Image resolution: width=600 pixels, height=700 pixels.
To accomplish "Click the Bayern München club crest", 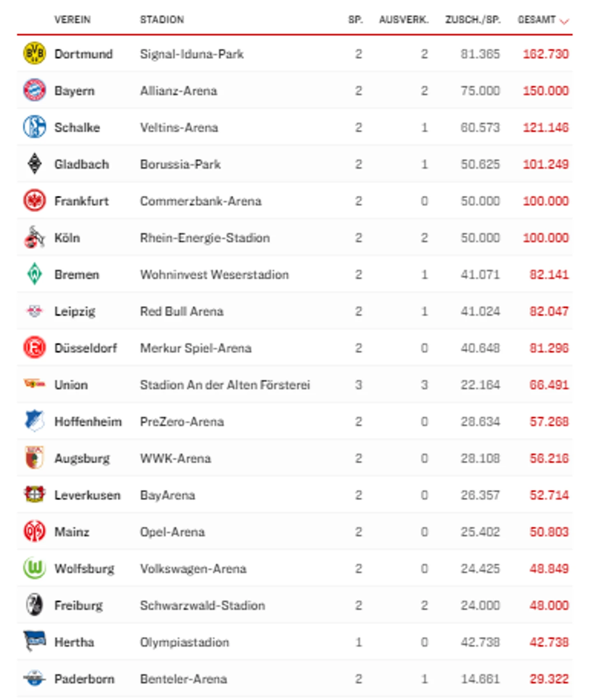I will (x=34, y=90).
